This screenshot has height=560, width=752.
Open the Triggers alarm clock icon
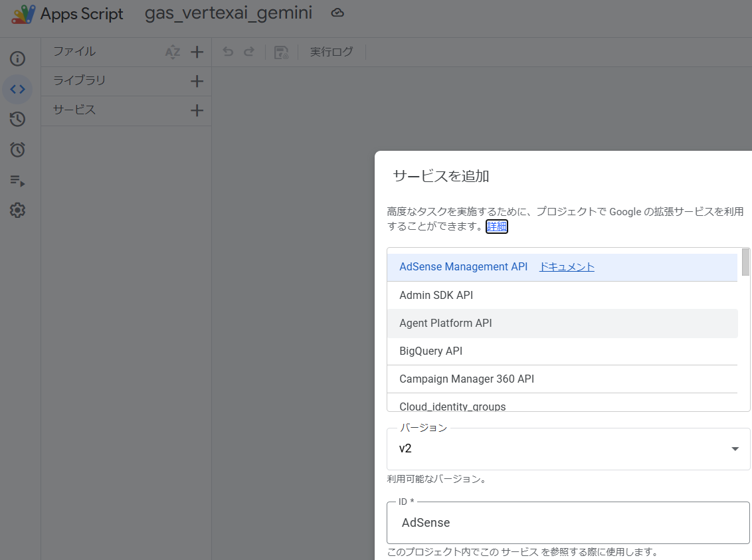(18, 149)
